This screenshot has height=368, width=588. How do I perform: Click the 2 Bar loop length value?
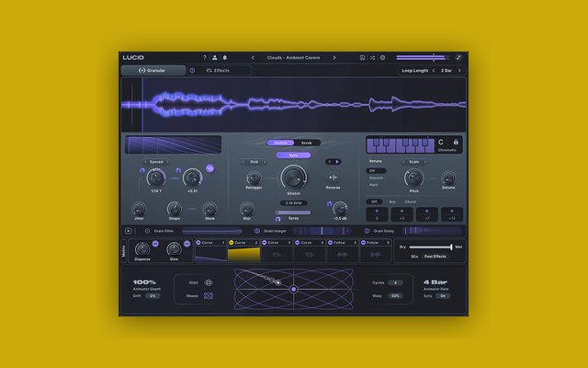pos(447,71)
